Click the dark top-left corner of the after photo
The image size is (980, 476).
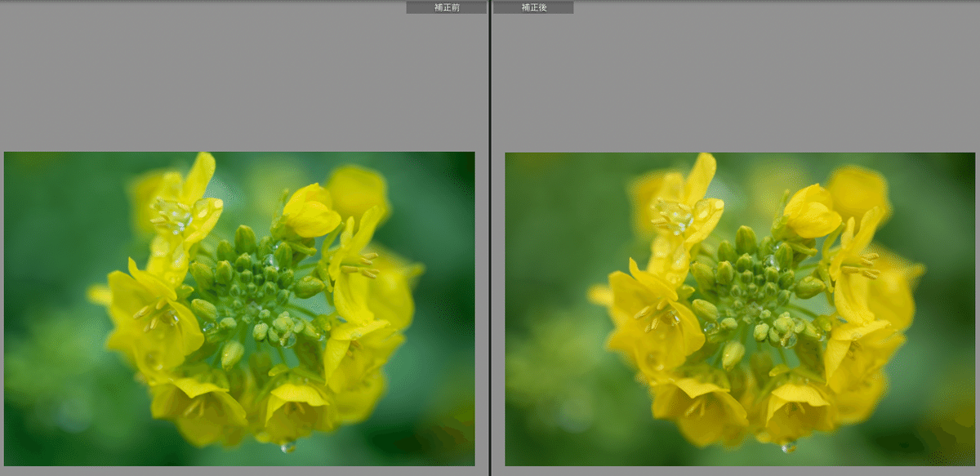[x=519, y=165]
